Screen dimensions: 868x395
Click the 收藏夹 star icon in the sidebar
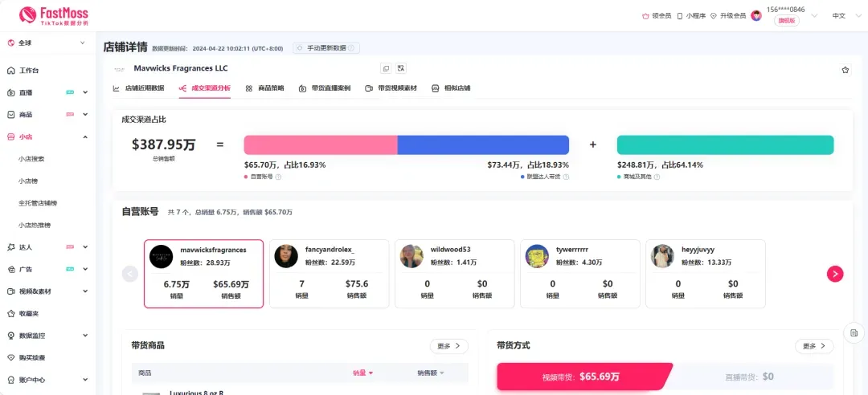pyautogui.click(x=11, y=314)
